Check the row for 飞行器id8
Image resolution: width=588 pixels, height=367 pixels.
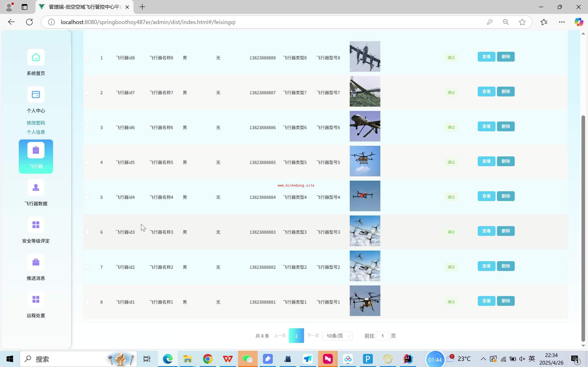pyautogui.click(x=87, y=58)
